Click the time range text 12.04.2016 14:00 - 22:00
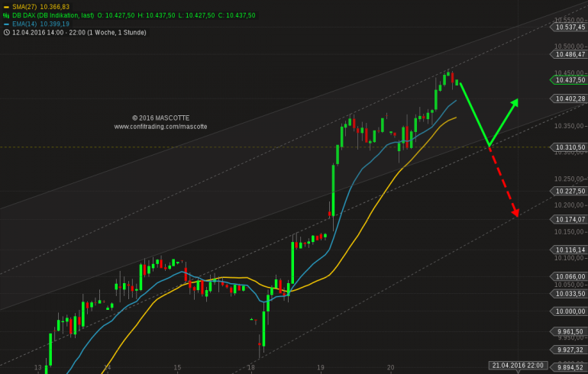 pos(49,33)
